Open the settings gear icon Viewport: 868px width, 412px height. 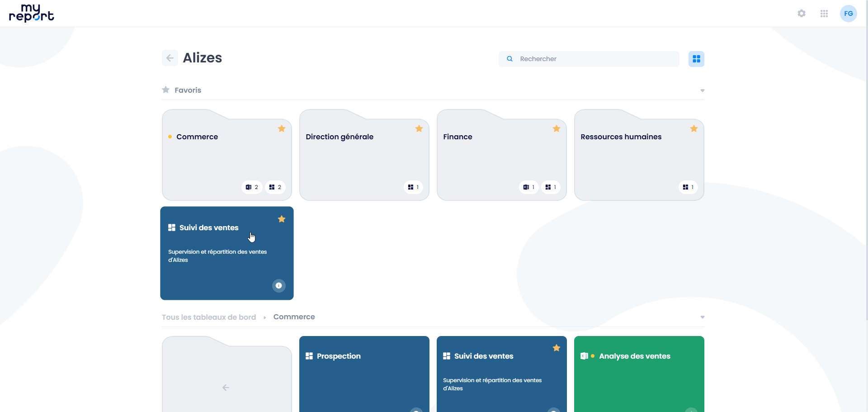pos(802,14)
